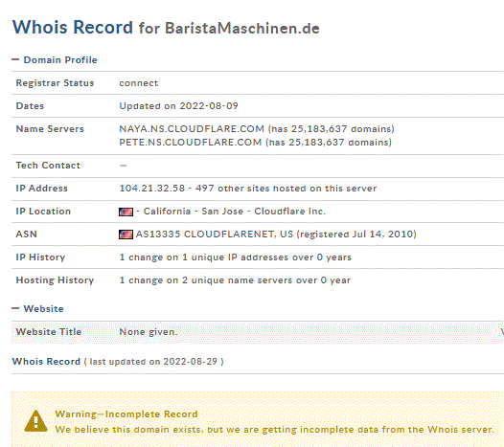Click the Warning Incomplete Record heading

coord(126,413)
